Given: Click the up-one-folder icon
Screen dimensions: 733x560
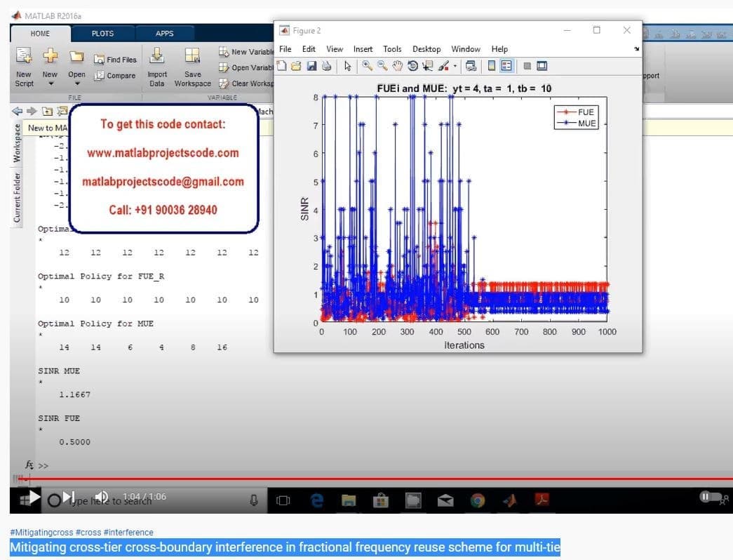Looking at the screenshot, I should (47, 111).
